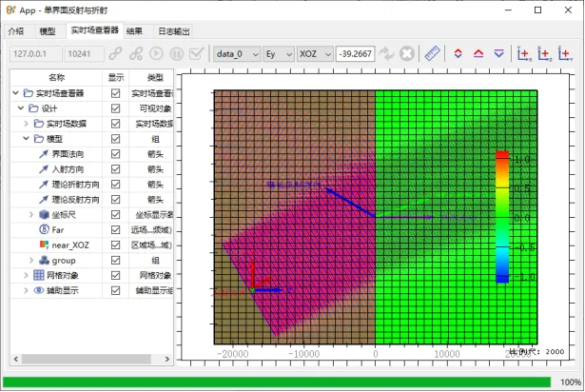Image resolution: width=585 pixels, height=392 pixels.
Task: Click the IP address field 127.0.0.1
Action: pyautogui.click(x=35, y=54)
